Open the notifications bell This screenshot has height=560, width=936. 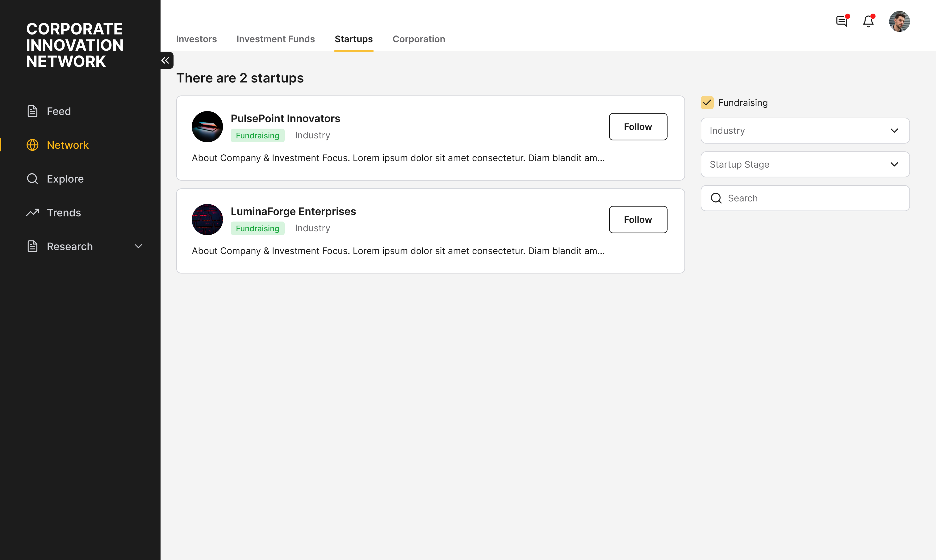coord(868,21)
